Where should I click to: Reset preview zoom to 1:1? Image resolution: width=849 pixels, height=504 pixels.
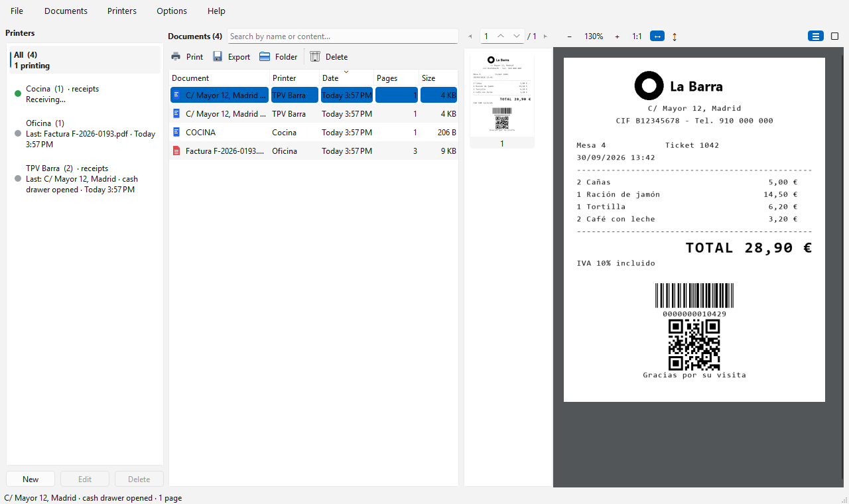(637, 36)
